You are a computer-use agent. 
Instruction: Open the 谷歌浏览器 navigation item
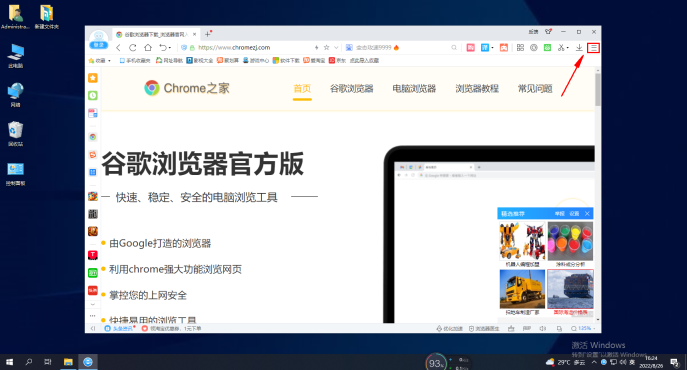[x=351, y=89]
